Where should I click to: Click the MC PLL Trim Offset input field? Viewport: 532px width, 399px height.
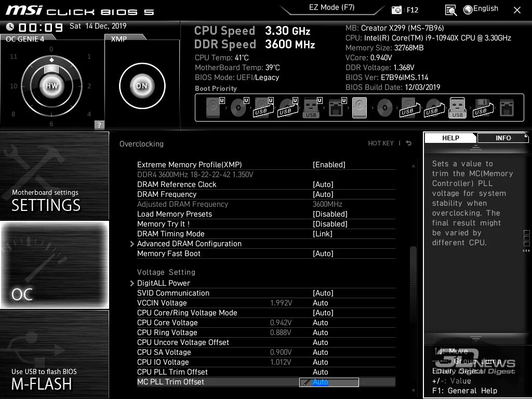(329, 382)
